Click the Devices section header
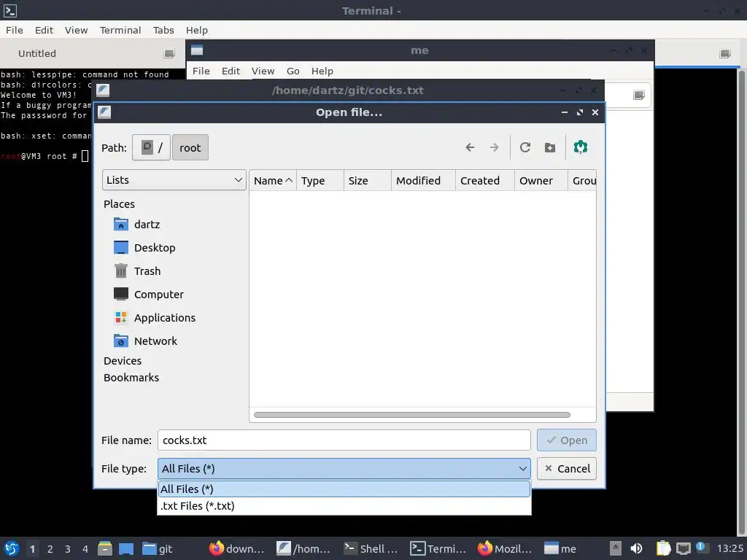The height and width of the screenshot is (560, 747). 123,361
